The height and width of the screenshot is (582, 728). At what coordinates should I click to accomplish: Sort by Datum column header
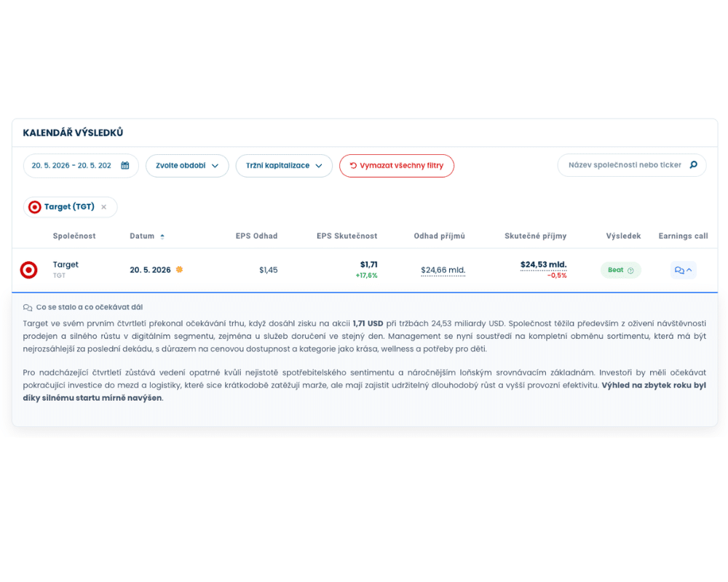click(x=142, y=236)
